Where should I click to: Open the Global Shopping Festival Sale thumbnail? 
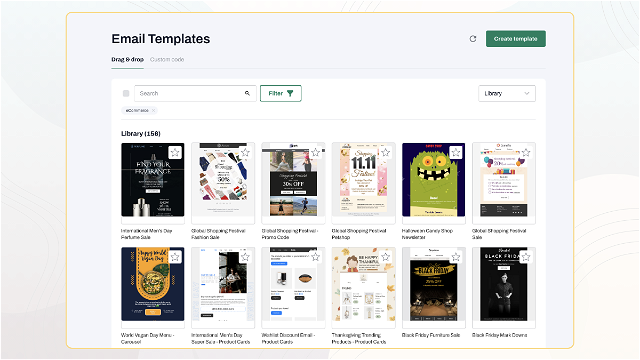(x=504, y=184)
